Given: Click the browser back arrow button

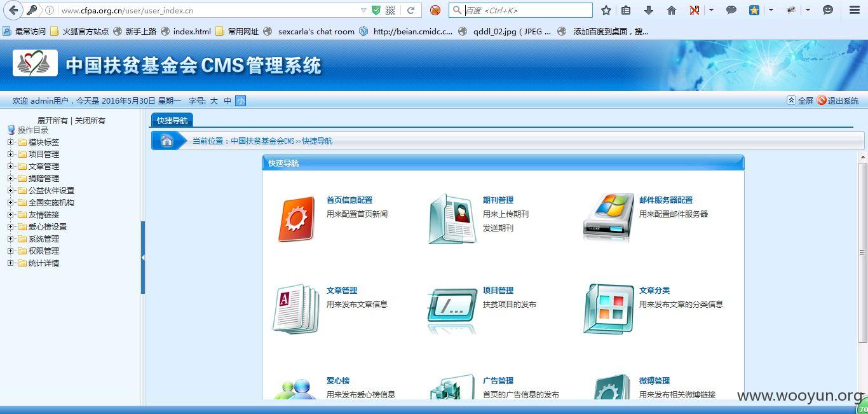Looking at the screenshot, I should tap(13, 10).
